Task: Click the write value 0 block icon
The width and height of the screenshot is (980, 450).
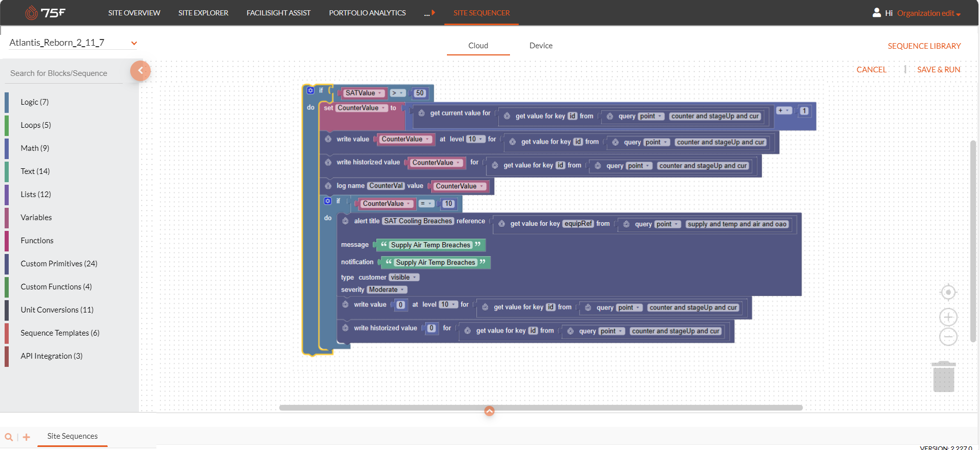Action: pyautogui.click(x=345, y=304)
